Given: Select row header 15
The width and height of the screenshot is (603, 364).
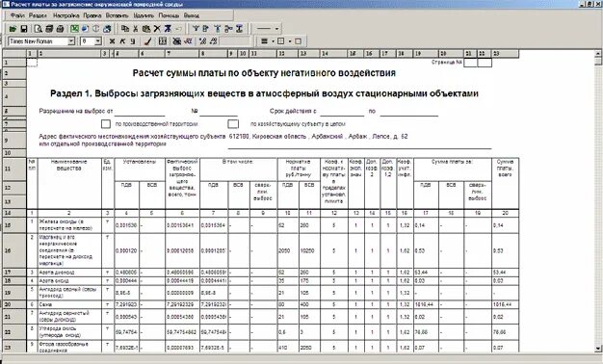Looking at the screenshot, I should (14, 225).
